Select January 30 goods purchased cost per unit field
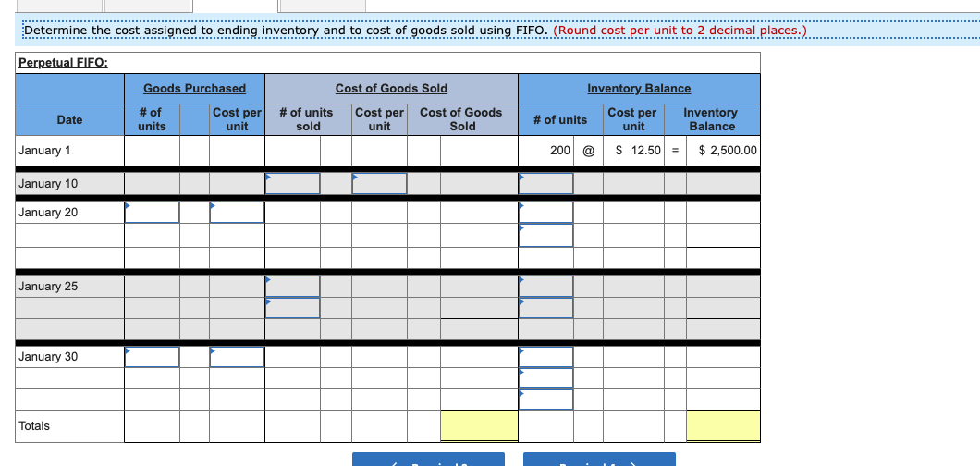 point(237,357)
